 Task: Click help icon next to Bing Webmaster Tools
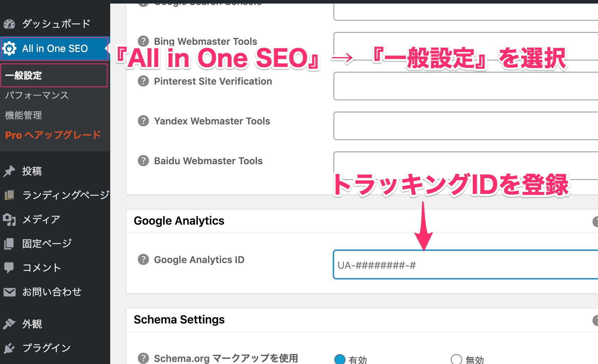coord(143,41)
